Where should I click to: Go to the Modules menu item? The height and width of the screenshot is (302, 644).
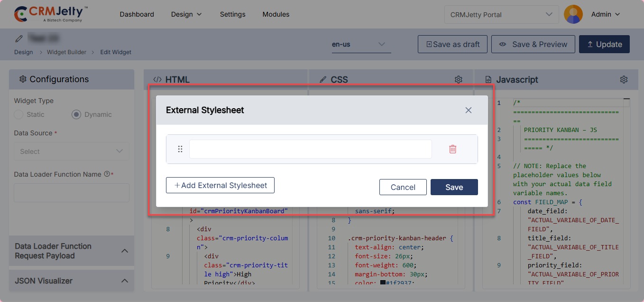pos(276,14)
